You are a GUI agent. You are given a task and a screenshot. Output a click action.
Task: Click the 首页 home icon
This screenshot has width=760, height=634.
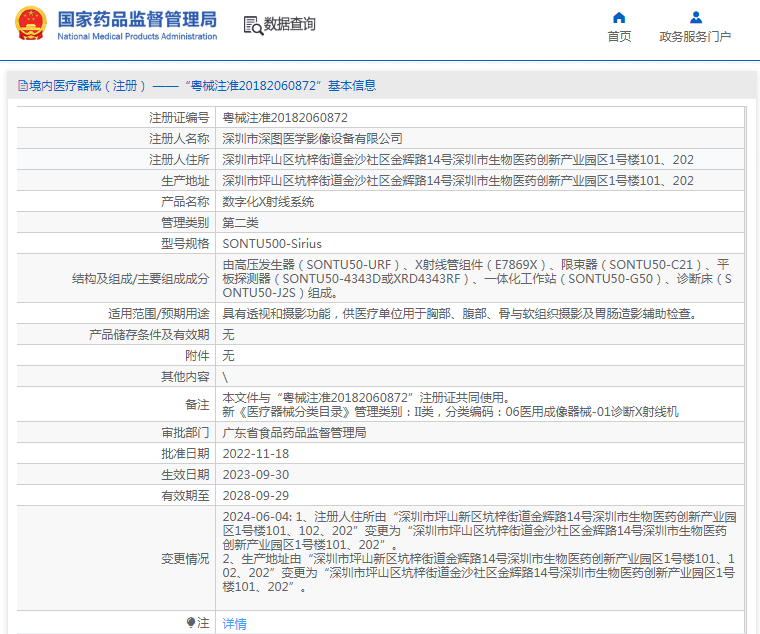619,18
